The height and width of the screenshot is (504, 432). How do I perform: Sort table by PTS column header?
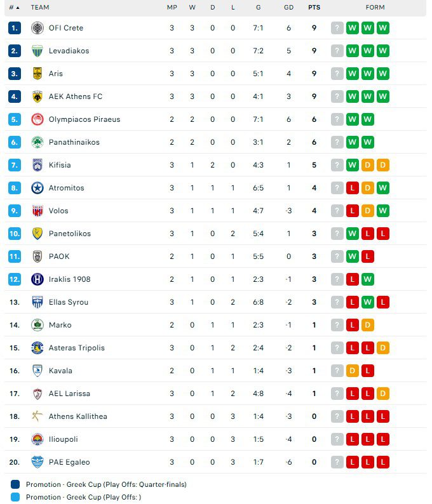click(x=314, y=8)
